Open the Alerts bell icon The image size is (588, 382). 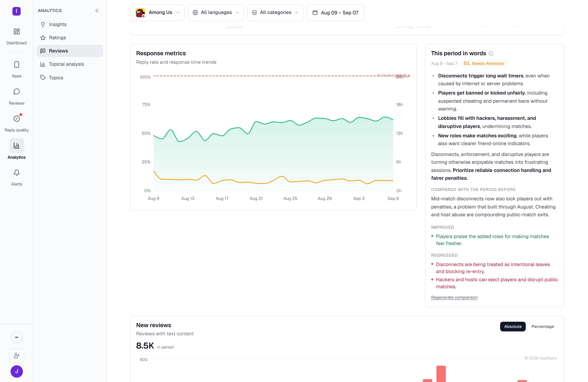click(17, 173)
